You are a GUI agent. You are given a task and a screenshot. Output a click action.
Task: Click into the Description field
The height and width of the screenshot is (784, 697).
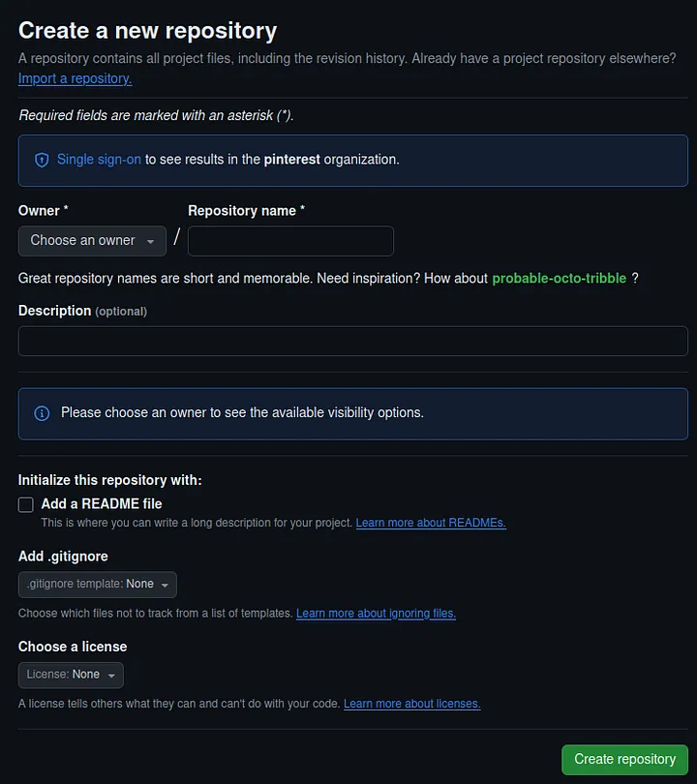352,341
